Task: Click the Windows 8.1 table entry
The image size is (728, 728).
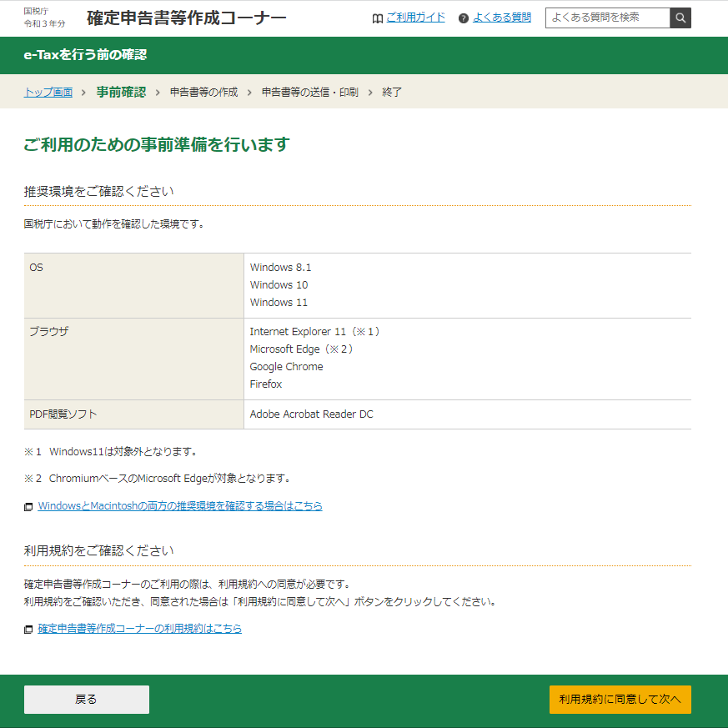Action: pyautogui.click(x=280, y=268)
